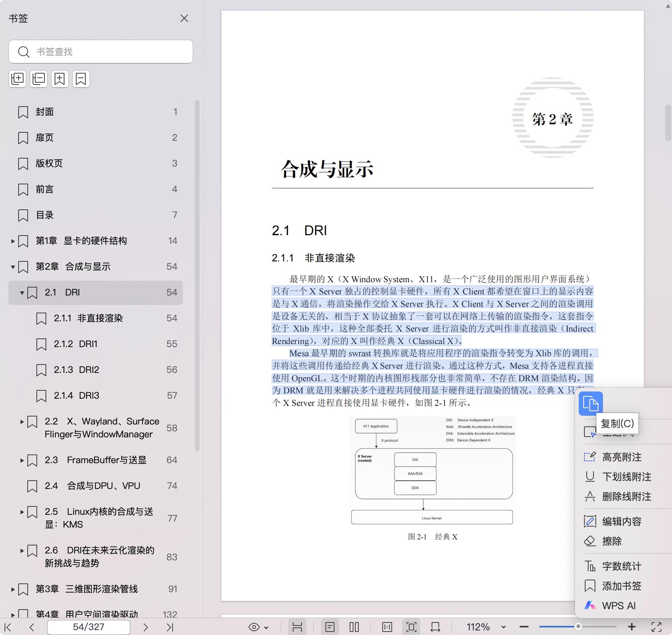Open reading mode via the eye icon
The width and height of the screenshot is (672, 635).
pos(255,627)
